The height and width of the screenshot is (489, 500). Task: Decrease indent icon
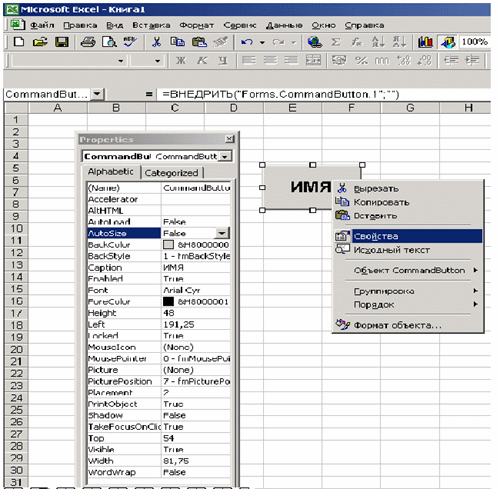point(451,60)
